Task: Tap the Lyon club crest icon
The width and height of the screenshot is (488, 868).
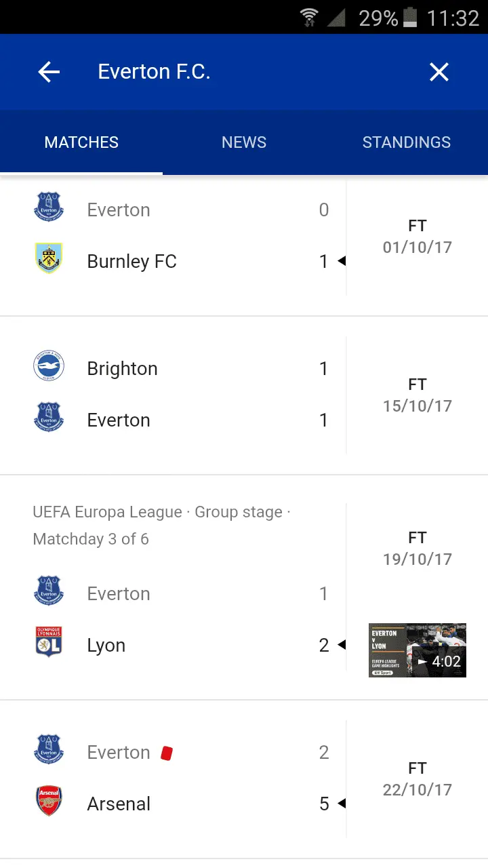Action: pyautogui.click(x=49, y=642)
